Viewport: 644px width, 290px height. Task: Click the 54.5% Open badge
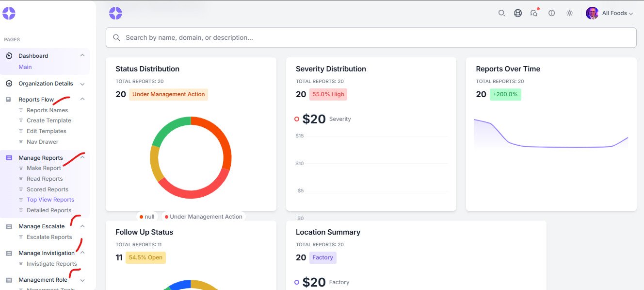click(x=145, y=257)
